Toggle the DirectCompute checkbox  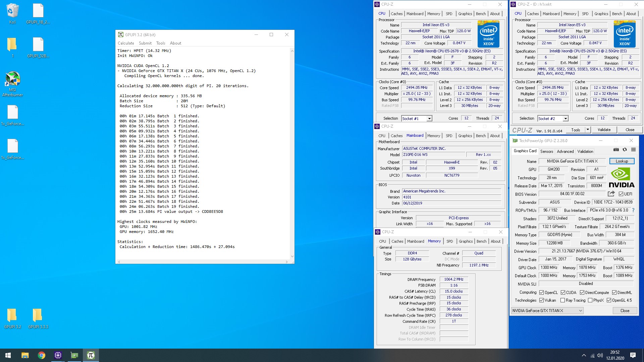point(582,292)
